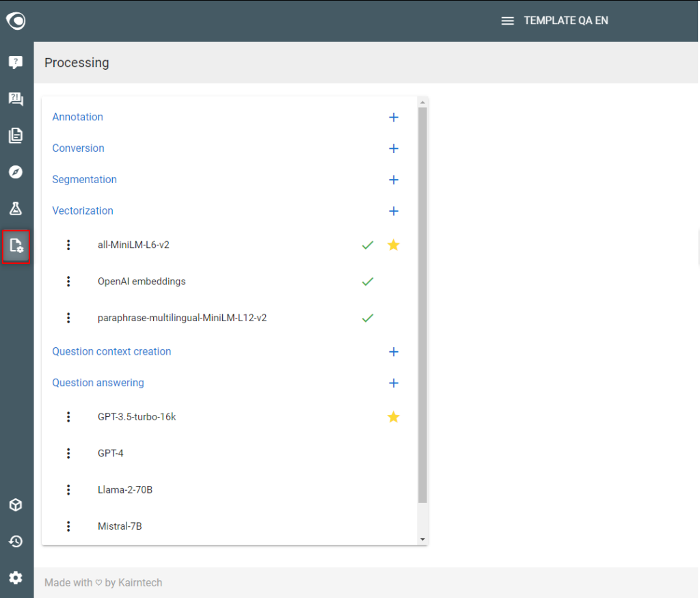Click green checkmark for OpenAI embeddings
Screen dimensions: 700x598
click(x=367, y=282)
